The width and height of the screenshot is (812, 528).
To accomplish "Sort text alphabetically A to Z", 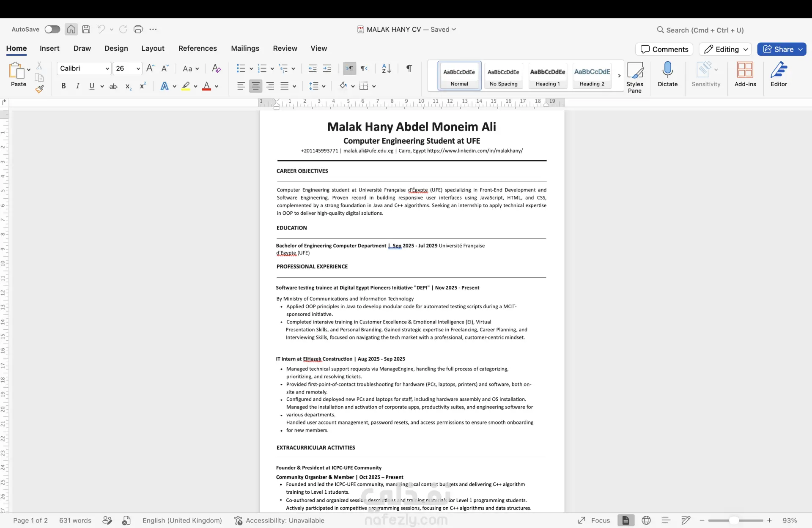I will tap(387, 68).
